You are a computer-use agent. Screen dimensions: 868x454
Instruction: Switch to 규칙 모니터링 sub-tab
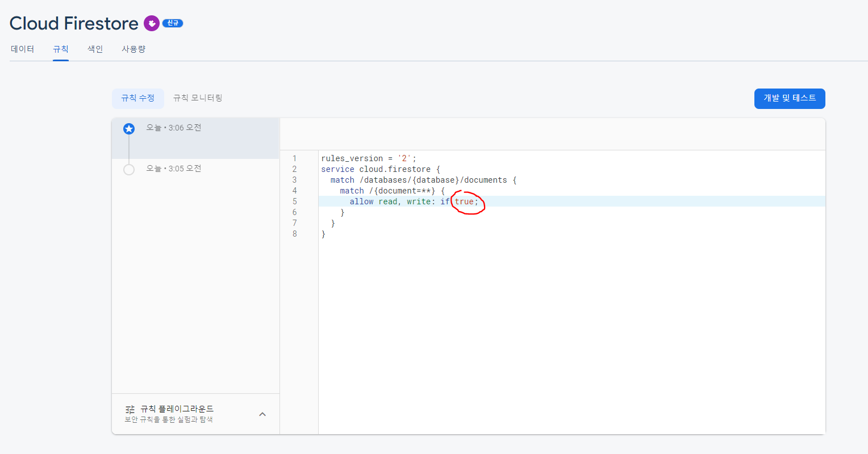point(198,98)
